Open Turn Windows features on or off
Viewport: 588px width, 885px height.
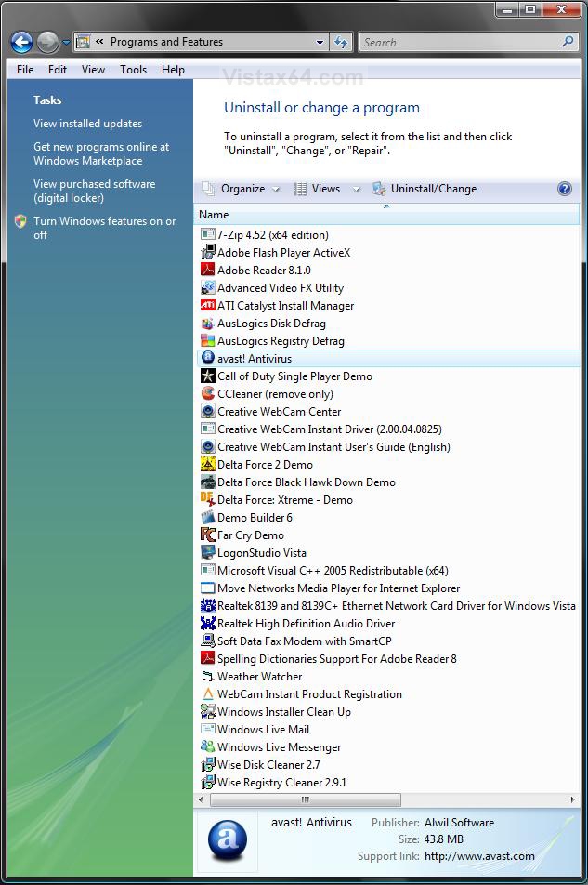(x=104, y=228)
